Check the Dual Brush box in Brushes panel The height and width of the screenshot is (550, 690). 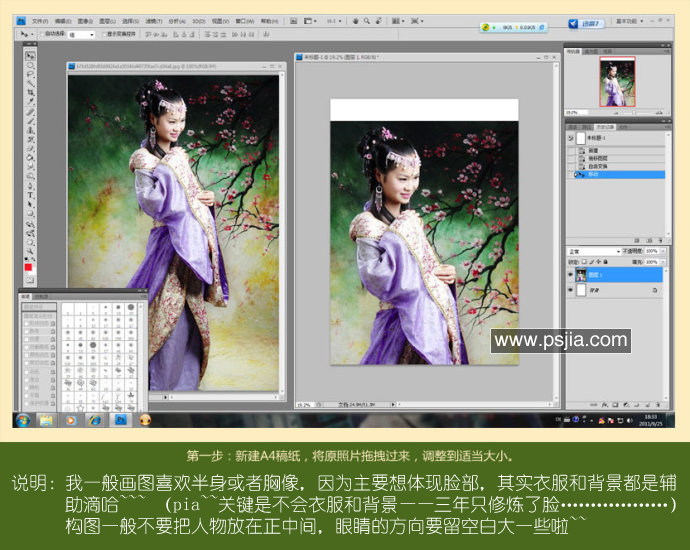coord(26,347)
